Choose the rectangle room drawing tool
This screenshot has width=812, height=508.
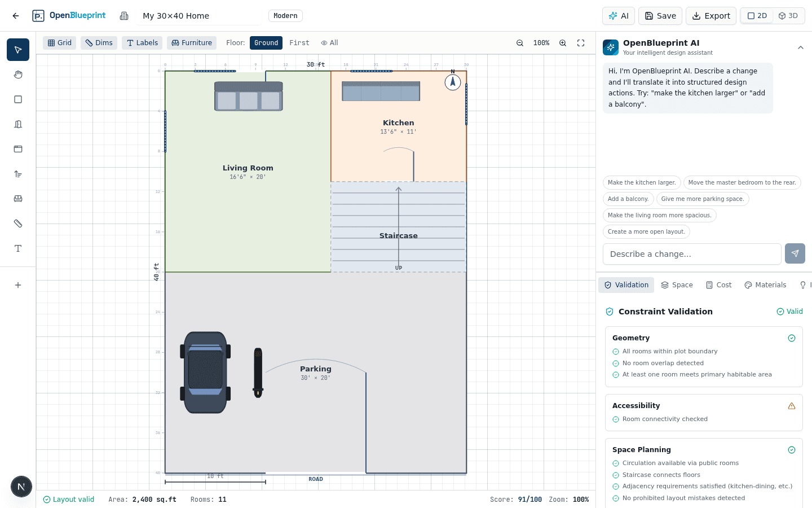pyautogui.click(x=18, y=99)
